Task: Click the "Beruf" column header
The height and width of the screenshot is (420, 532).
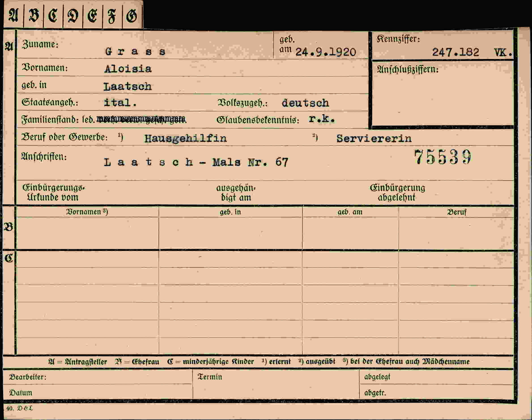Action: click(x=457, y=212)
